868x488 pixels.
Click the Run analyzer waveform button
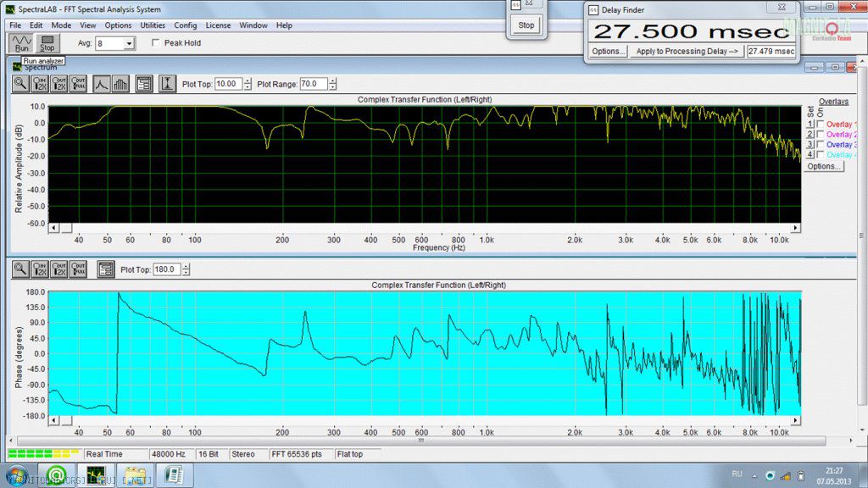coord(21,43)
